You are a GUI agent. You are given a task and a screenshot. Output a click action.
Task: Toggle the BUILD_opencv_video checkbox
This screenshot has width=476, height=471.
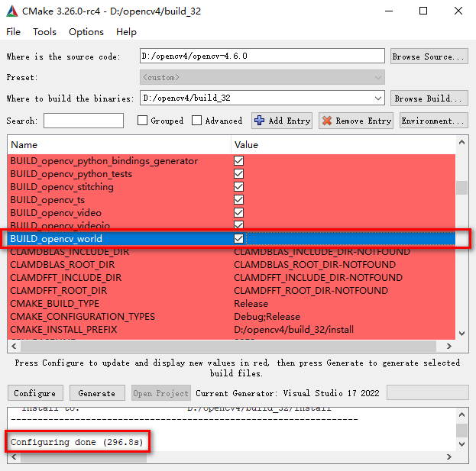pos(238,213)
